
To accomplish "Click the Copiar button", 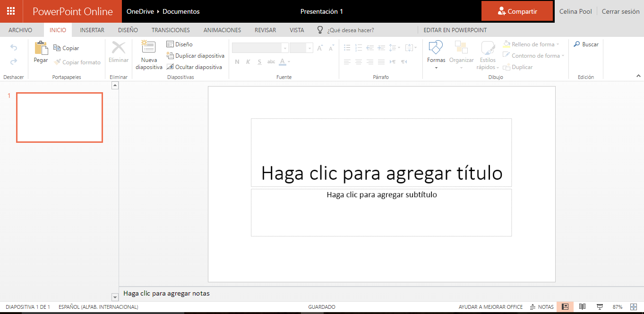I will click(x=66, y=48).
